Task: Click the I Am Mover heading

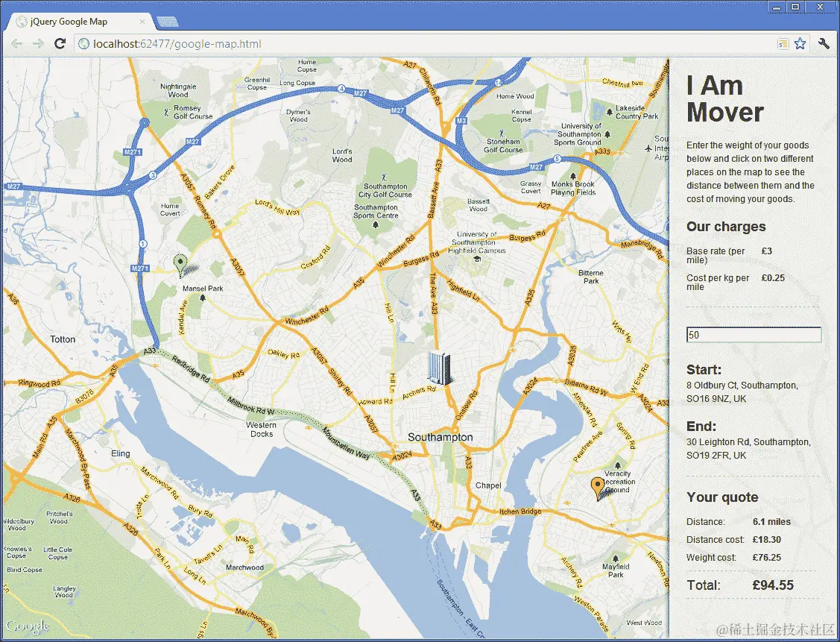Action: (x=725, y=99)
